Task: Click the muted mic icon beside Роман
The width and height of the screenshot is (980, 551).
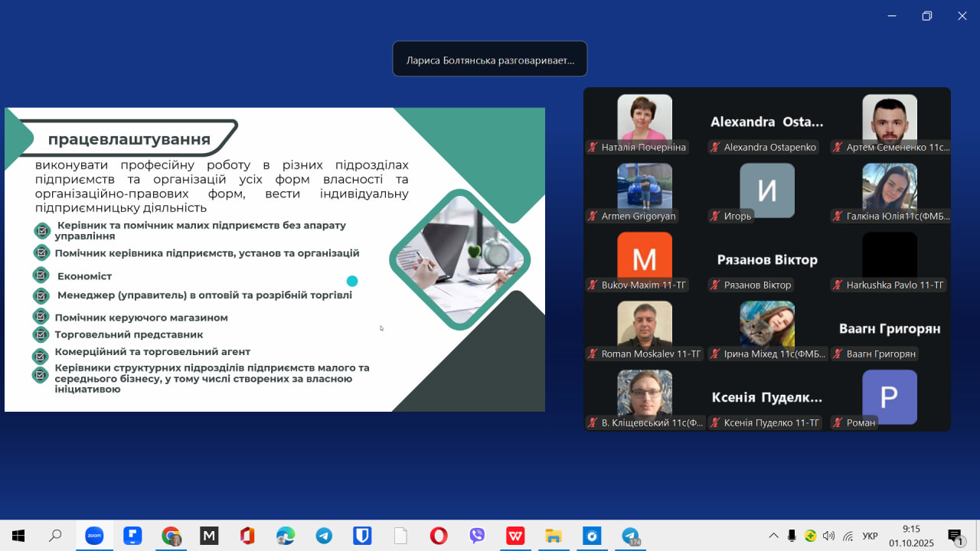Action: (x=838, y=422)
